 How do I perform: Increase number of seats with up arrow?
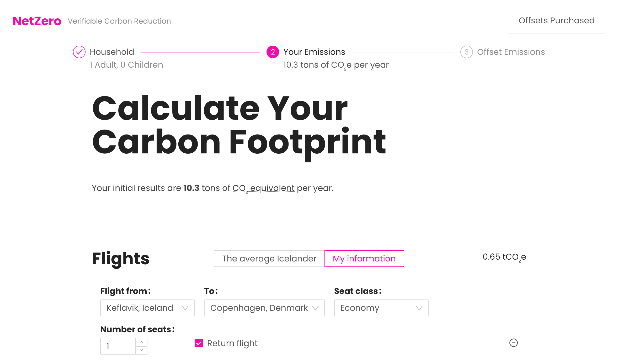pos(142,342)
